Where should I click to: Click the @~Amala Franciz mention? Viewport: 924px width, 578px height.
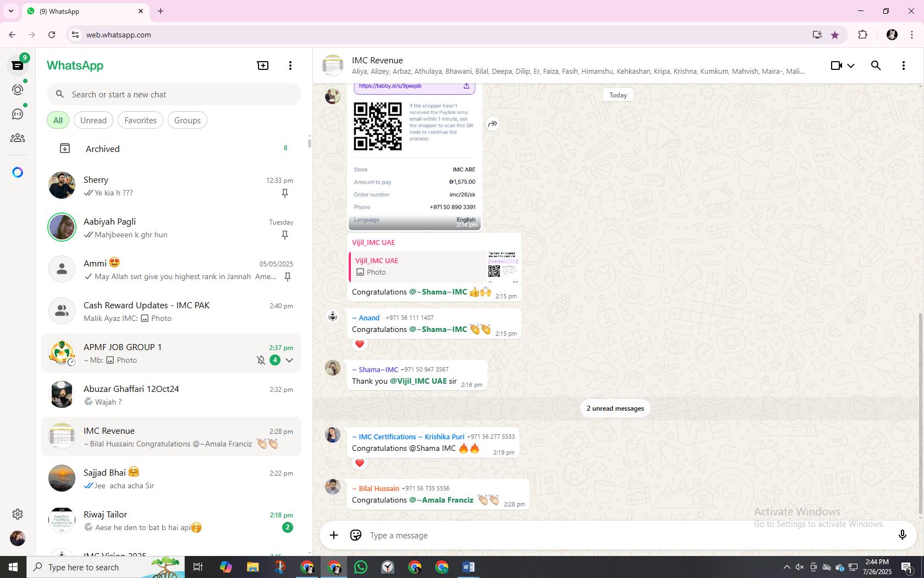click(x=441, y=500)
